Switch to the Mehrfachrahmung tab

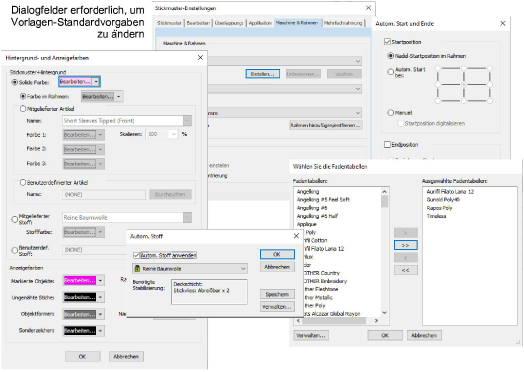(x=343, y=23)
